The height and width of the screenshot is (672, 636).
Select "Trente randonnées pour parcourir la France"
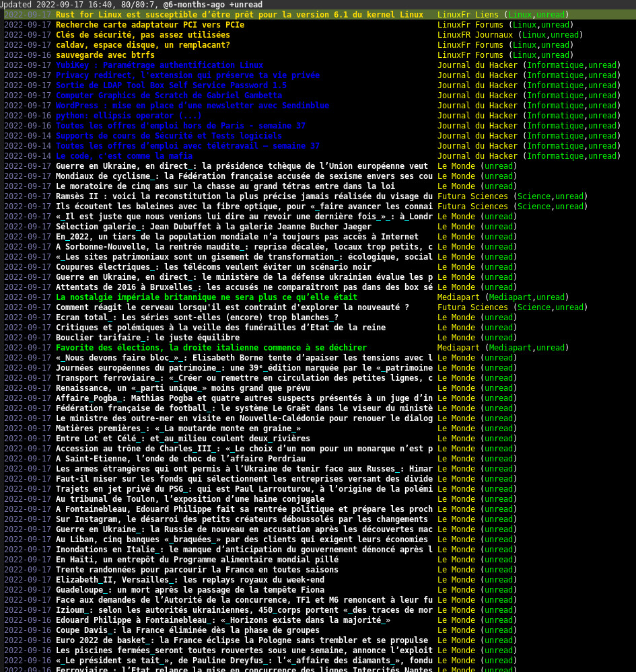pyautogui.click(x=197, y=569)
